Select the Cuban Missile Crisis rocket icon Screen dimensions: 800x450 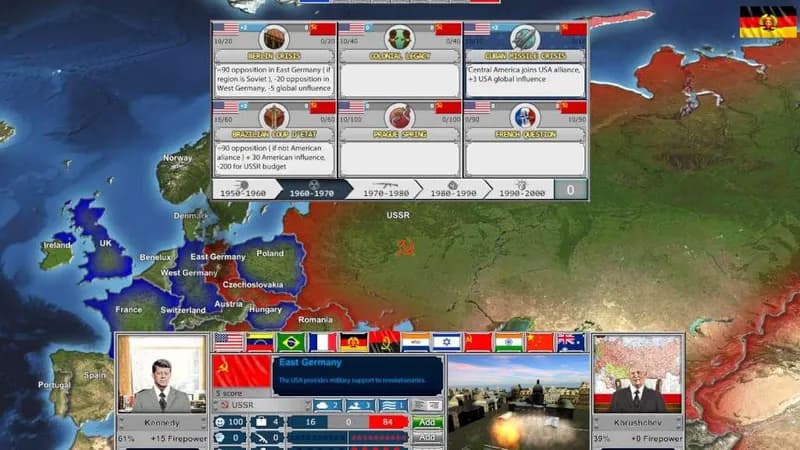[x=525, y=39]
